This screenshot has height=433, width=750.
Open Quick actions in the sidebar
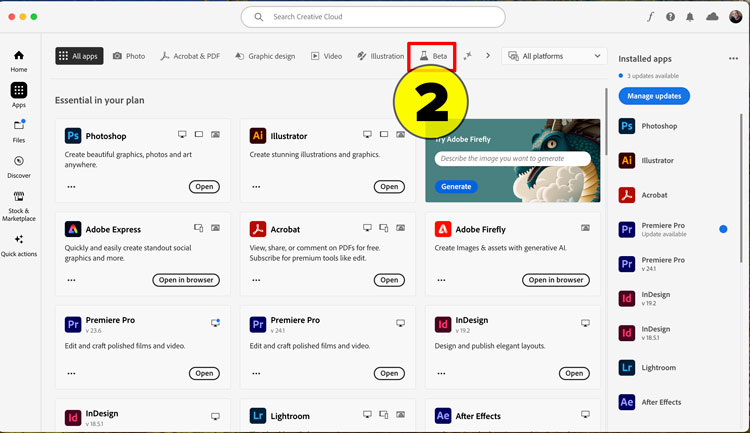(x=19, y=246)
